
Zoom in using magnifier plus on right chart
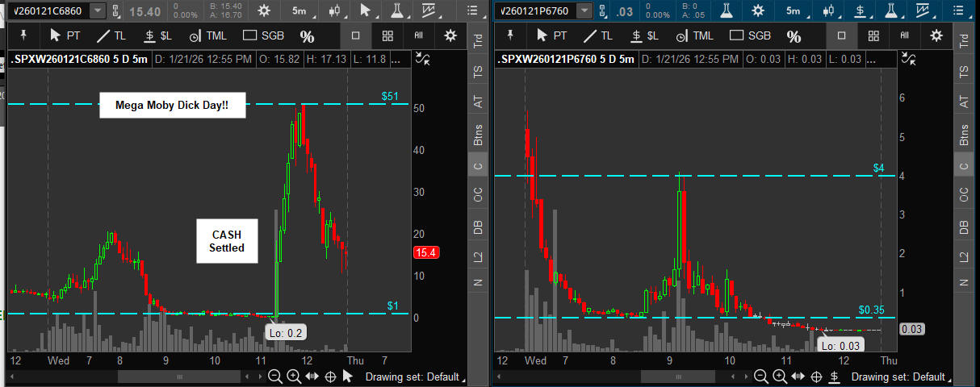pos(780,377)
